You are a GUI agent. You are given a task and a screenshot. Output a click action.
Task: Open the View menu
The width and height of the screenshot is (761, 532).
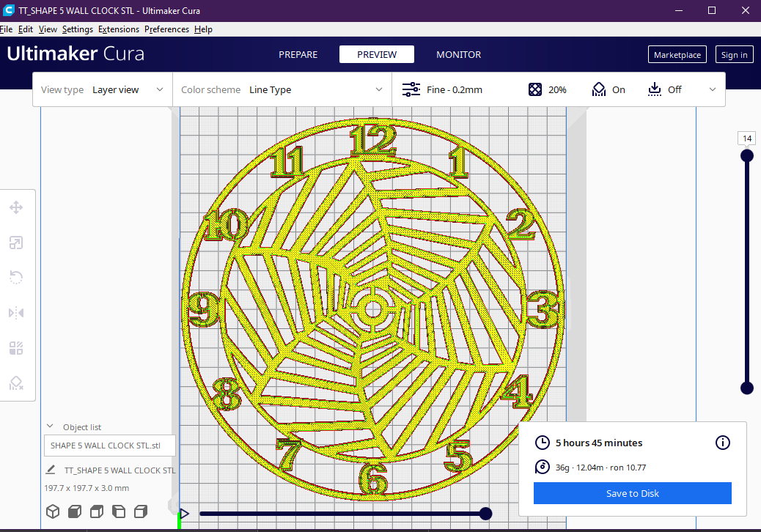coord(48,29)
